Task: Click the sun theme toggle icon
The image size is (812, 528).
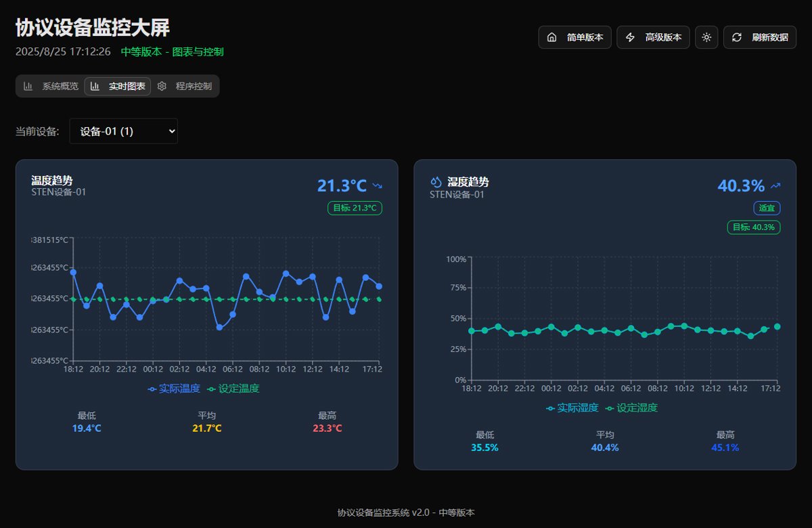Action: point(706,37)
